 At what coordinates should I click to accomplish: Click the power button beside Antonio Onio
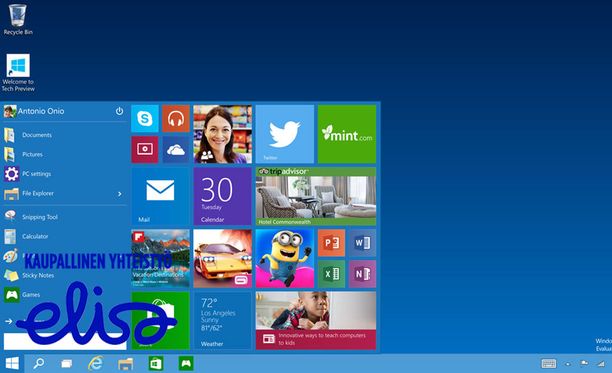(x=119, y=111)
